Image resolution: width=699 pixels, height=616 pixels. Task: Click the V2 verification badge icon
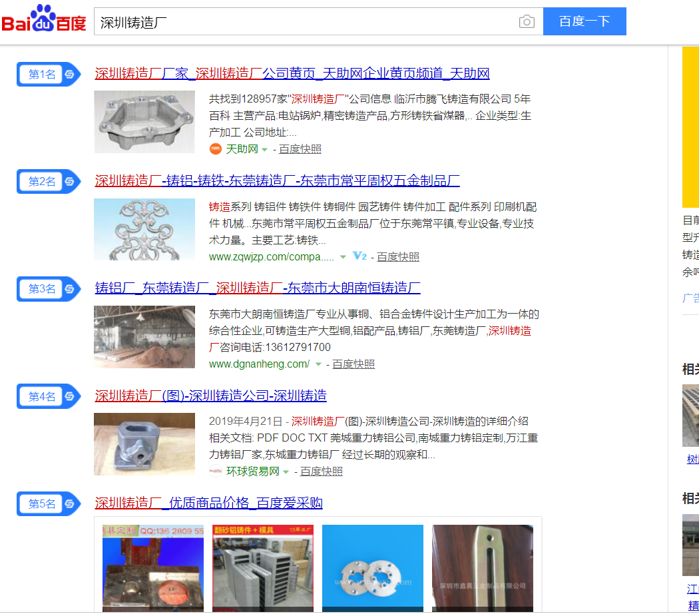(359, 256)
